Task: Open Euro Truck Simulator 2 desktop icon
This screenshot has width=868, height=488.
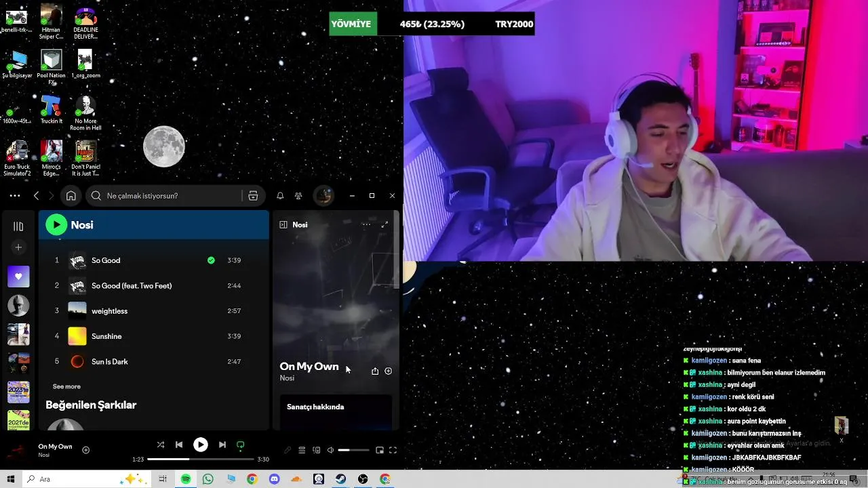Action: click(17, 159)
